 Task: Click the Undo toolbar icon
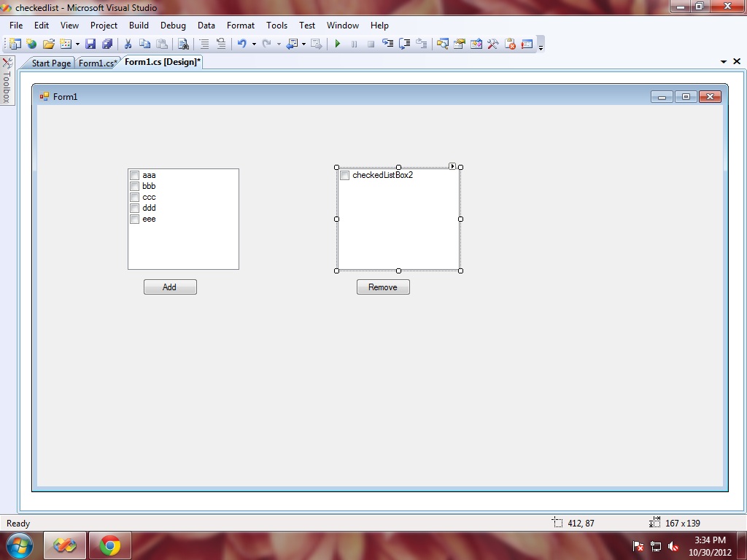tap(241, 44)
